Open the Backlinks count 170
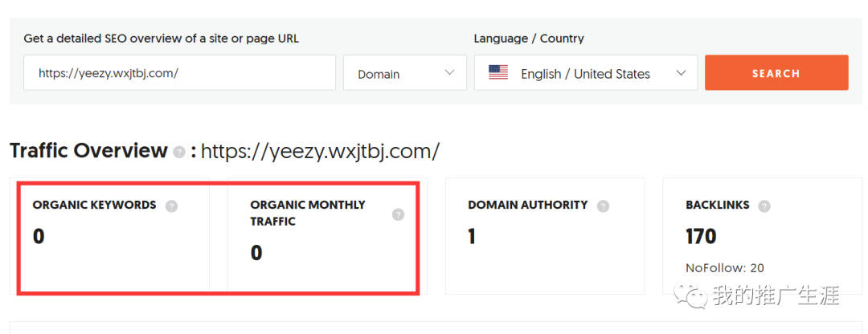Screen dimensions: 868x334 pyautogui.click(x=701, y=236)
